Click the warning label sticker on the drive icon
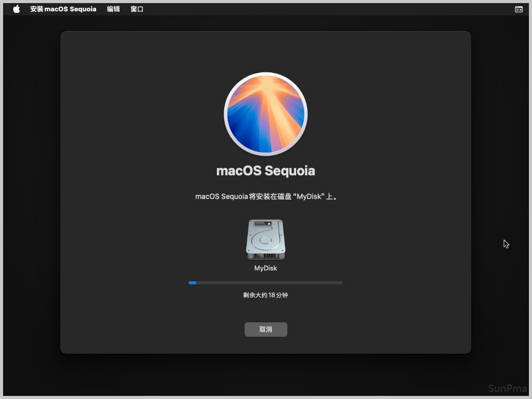The width and height of the screenshot is (532, 399). point(263,224)
